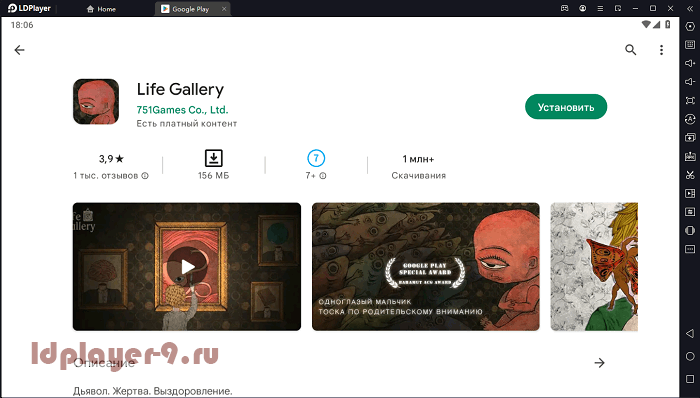Click the circular A sync icon in sidebar
Image resolution: width=700 pixels, height=398 pixels.
[x=690, y=119]
